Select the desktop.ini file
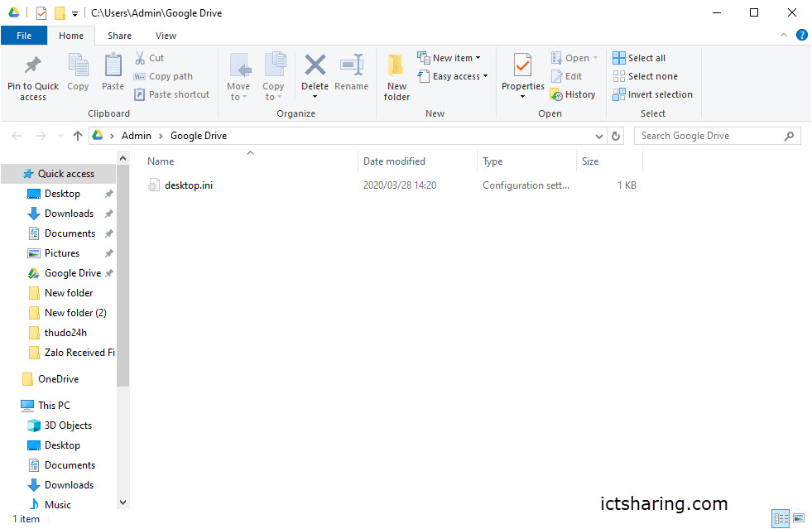The height and width of the screenshot is (529, 812). (x=189, y=185)
